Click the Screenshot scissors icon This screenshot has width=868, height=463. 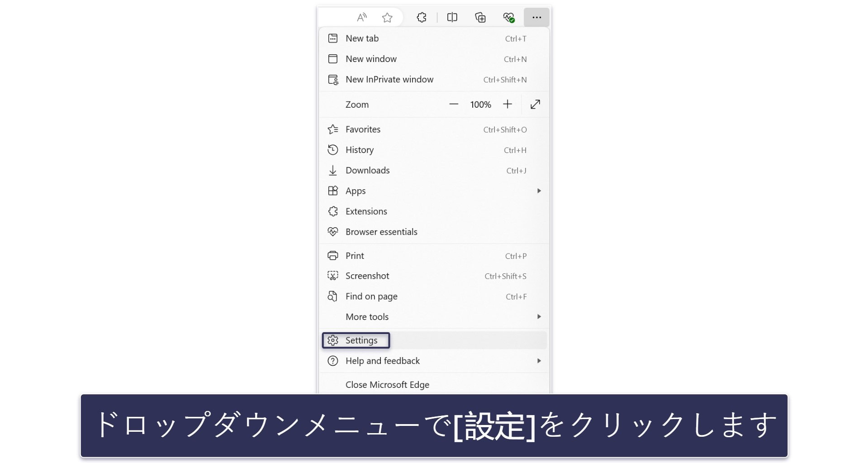333,276
